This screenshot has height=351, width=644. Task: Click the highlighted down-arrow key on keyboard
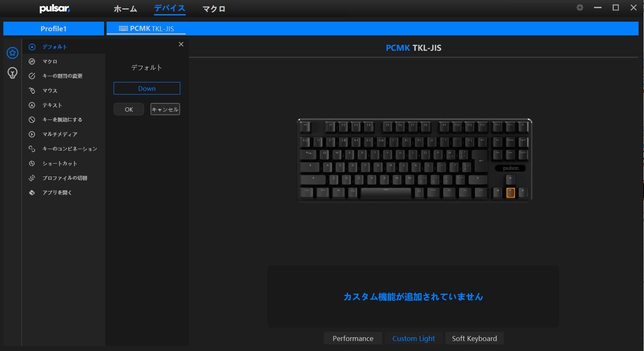[x=510, y=192]
